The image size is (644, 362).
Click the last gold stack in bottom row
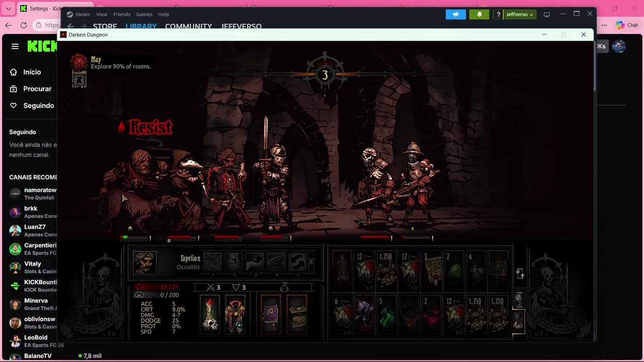498,314
